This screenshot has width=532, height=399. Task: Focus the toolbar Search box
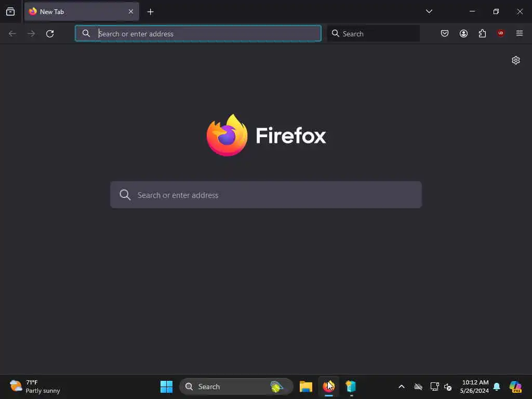coord(373,33)
